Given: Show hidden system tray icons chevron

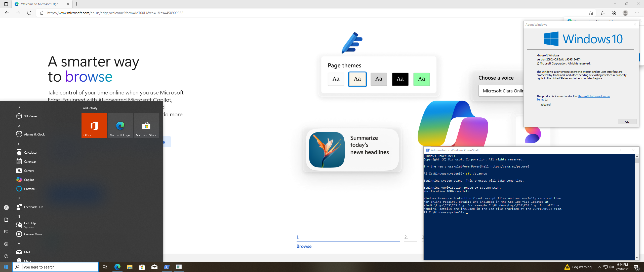Looking at the screenshot, I should click(x=599, y=267).
